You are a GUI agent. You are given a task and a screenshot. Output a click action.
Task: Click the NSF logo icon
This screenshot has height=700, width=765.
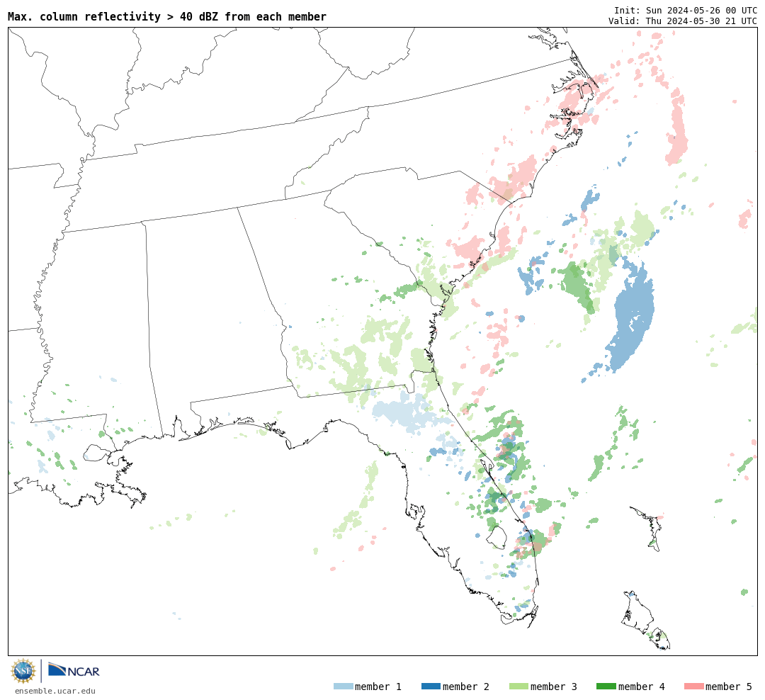23,671
